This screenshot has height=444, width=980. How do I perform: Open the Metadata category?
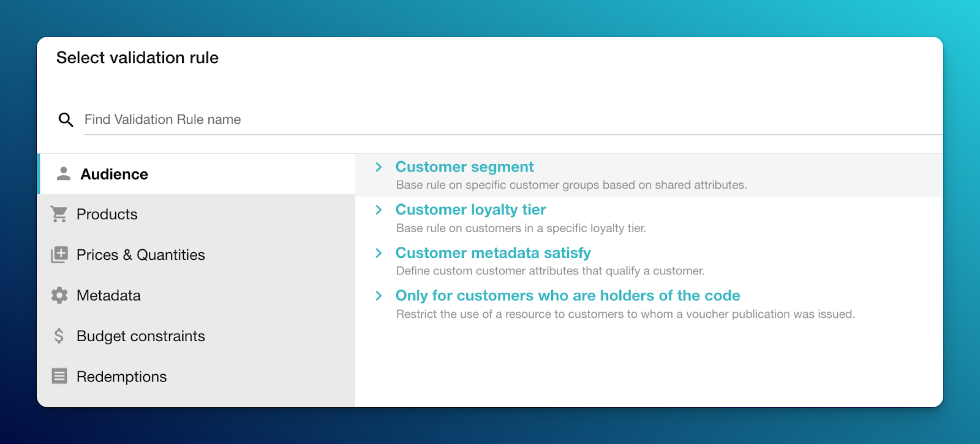pyautogui.click(x=109, y=295)
